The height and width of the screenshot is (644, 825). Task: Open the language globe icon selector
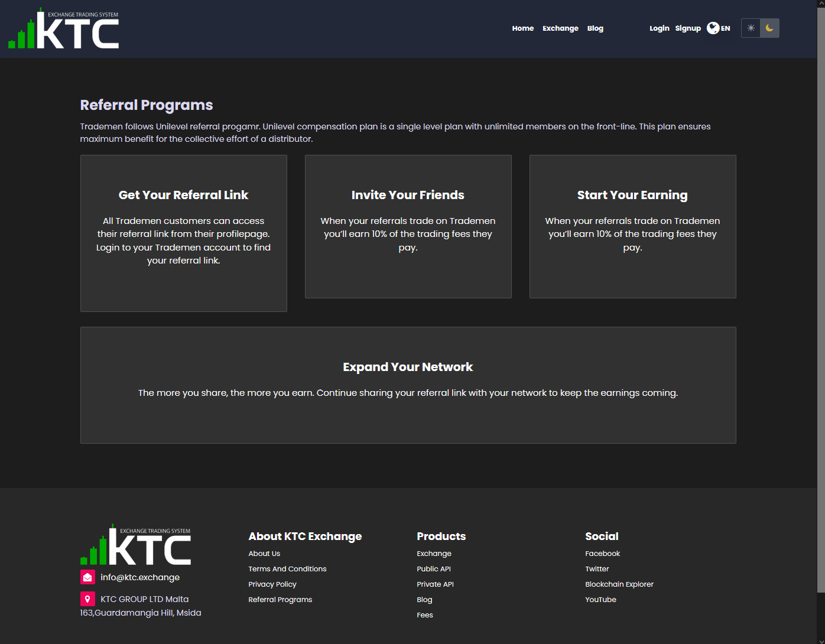713,28
